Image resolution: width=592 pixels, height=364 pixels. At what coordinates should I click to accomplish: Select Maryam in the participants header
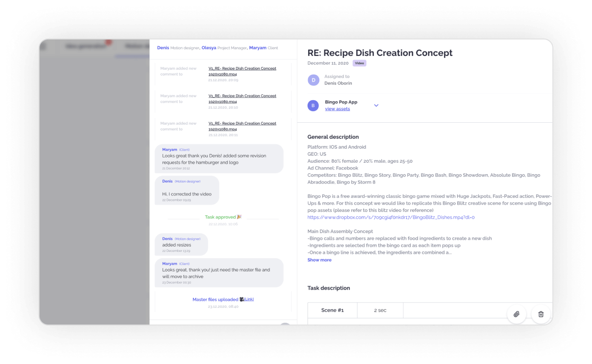(x=257, y=48)
